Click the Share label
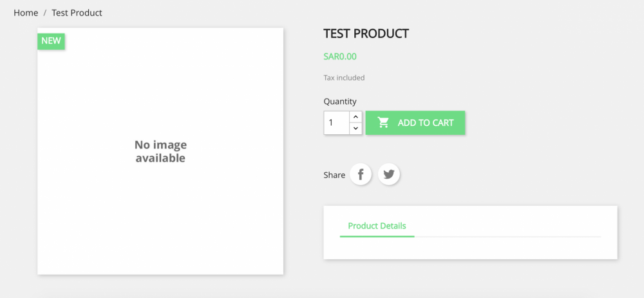644x298 pixels. coord(334,175)
